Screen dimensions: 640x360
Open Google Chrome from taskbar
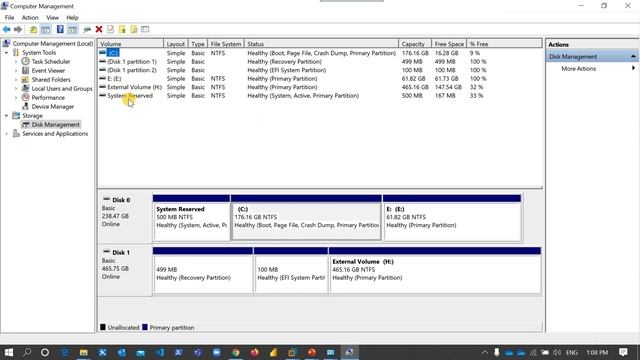[x=236, y=352]
